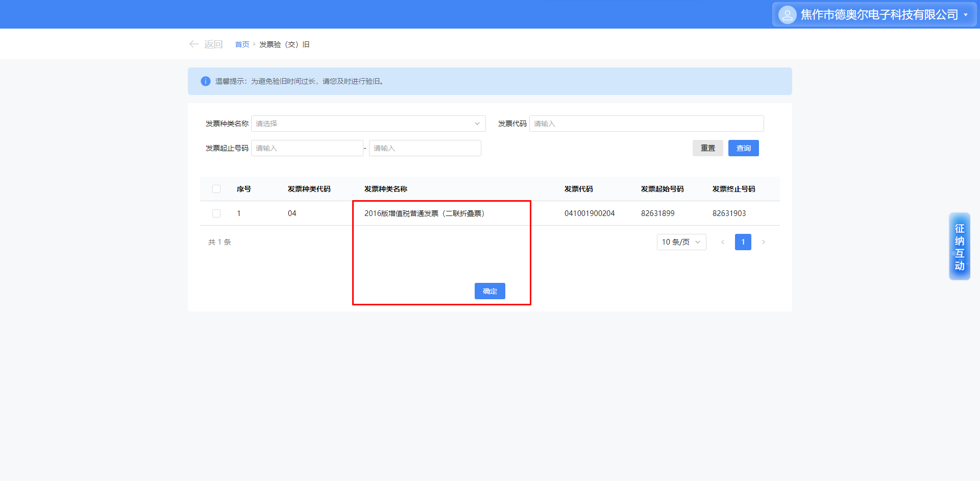Click the 发票验（交）旧 breadcrumb
The image size is (980, 481).
click(x=284, y=44)
